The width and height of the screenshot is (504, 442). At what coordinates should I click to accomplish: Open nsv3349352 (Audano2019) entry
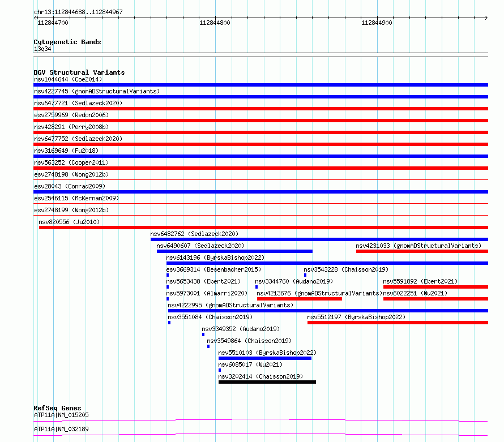tap(241, 329)
